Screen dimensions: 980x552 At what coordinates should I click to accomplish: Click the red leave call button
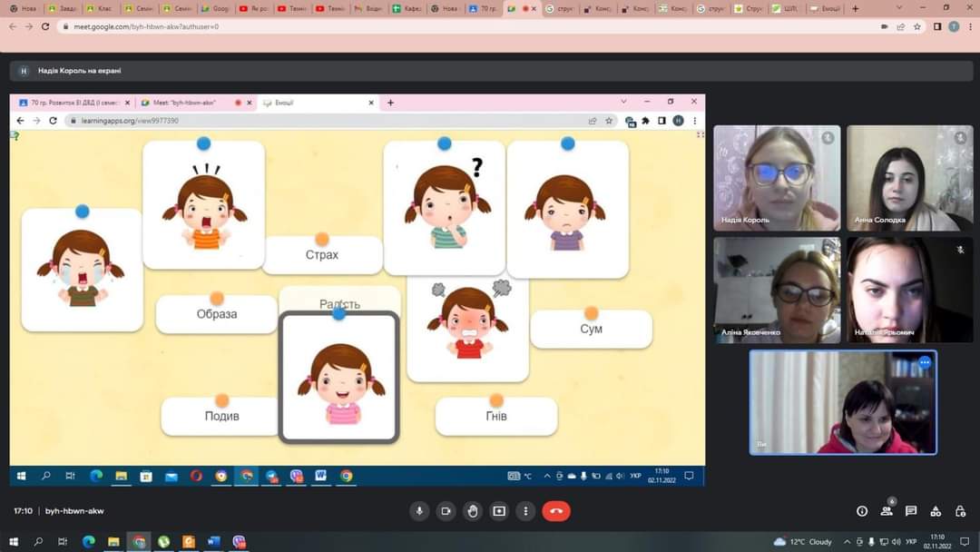tap(556, 511)
